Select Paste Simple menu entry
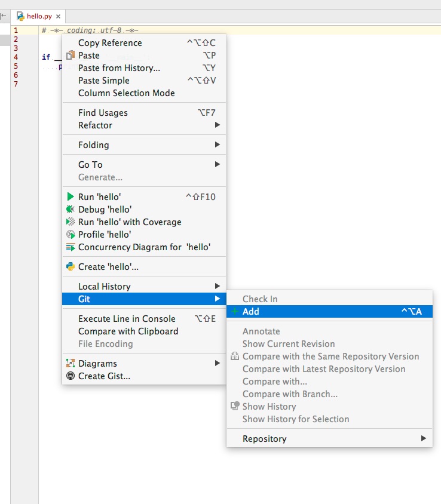 pos(144,81)
